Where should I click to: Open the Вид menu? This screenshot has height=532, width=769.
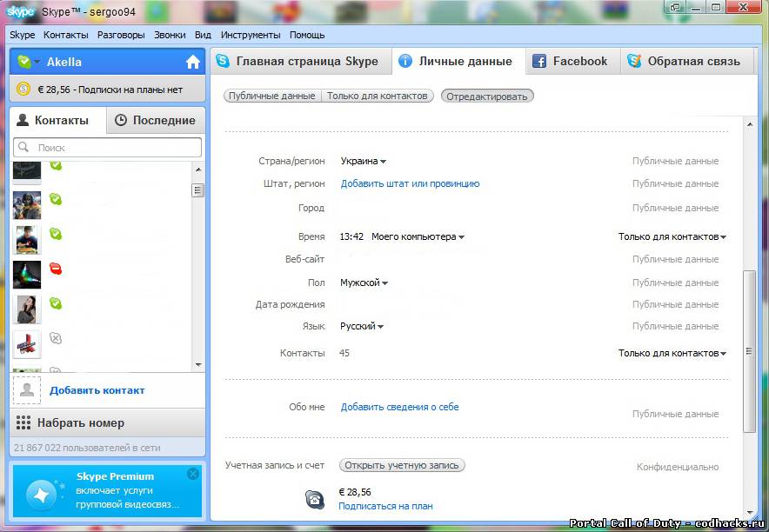pyautogui.click(x=203, y=35)
